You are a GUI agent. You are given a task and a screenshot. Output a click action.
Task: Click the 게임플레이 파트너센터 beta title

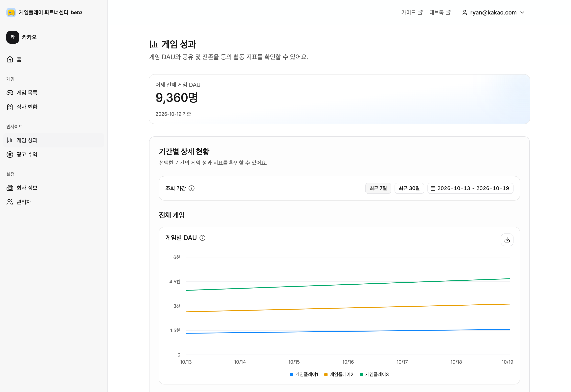pyautogui.click(x=50, y=12)
